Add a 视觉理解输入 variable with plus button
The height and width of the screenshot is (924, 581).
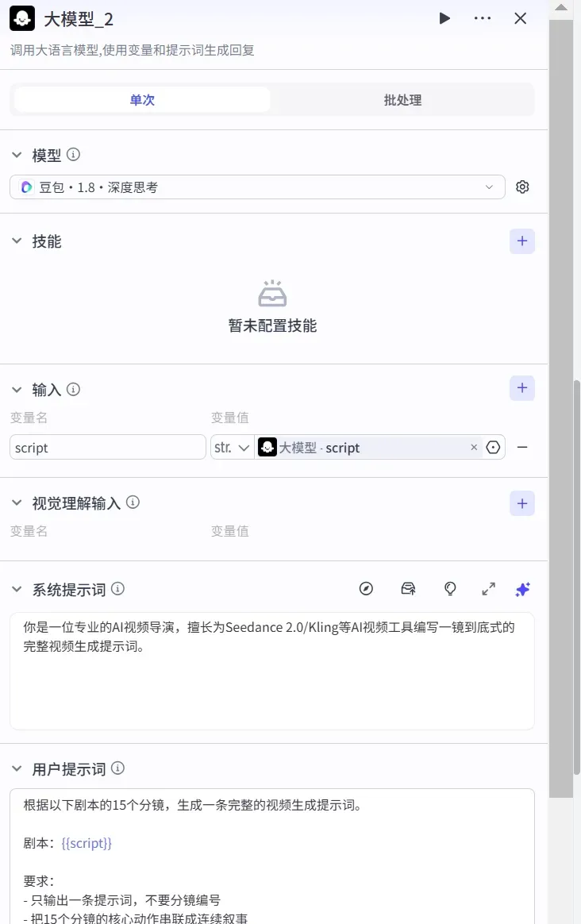click(x=522, y=503)
